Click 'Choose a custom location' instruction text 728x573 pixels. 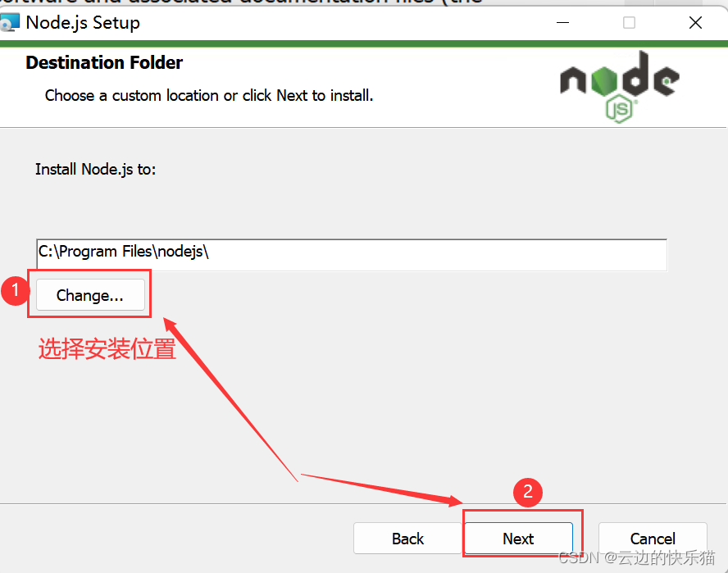pyautogui.click(x=209, y=96)
